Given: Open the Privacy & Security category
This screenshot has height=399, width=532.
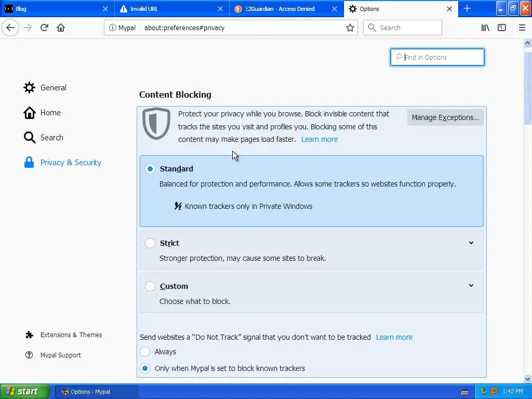Looking at the screenshot, I should [71, 163].
